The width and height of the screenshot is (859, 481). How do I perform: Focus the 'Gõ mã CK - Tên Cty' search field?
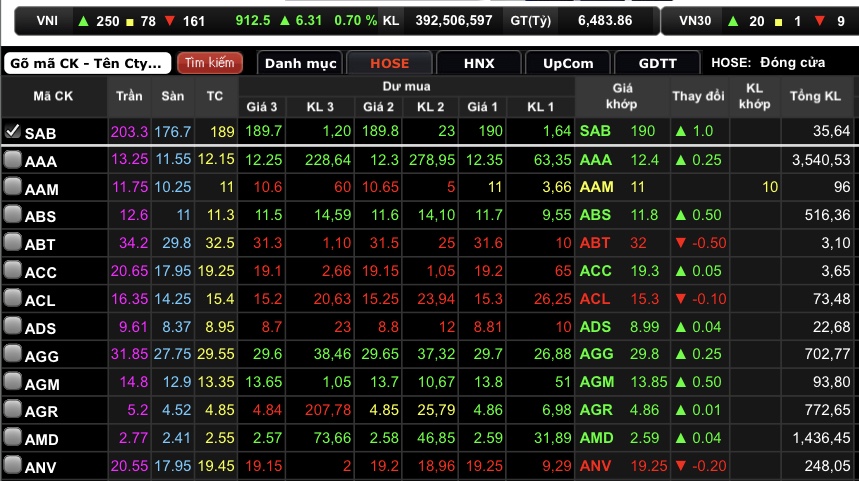(87, 63)
